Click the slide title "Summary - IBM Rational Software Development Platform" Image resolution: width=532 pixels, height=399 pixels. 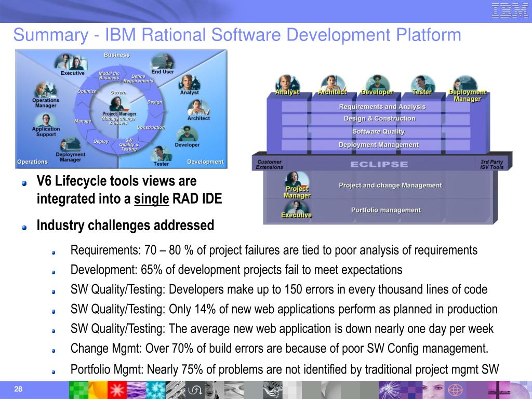237,35
